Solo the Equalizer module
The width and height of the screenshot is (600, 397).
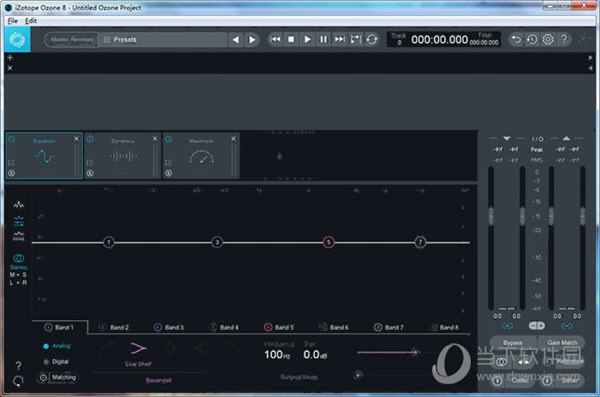click(11, 173)
